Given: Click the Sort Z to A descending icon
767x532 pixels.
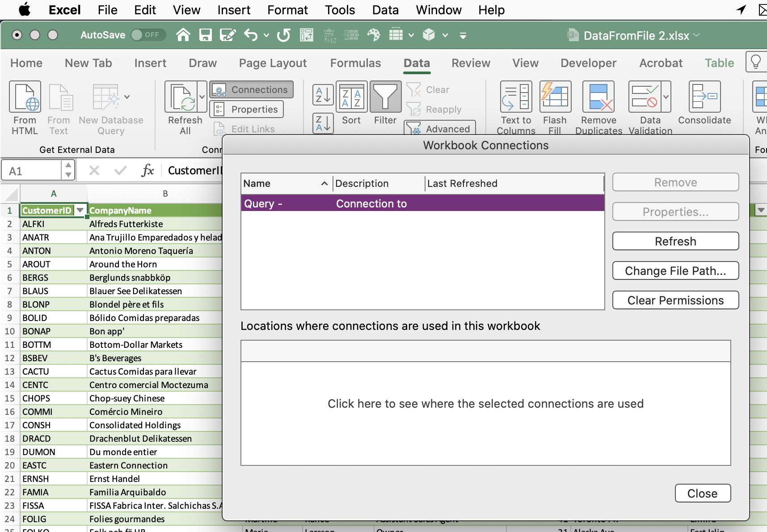Looking at the screenshot, I should tap(323, 123).
